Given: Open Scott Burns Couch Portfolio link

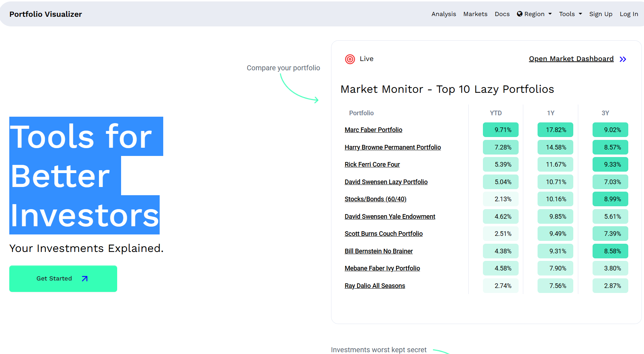Looking at the screenshot, I should 384,234.
